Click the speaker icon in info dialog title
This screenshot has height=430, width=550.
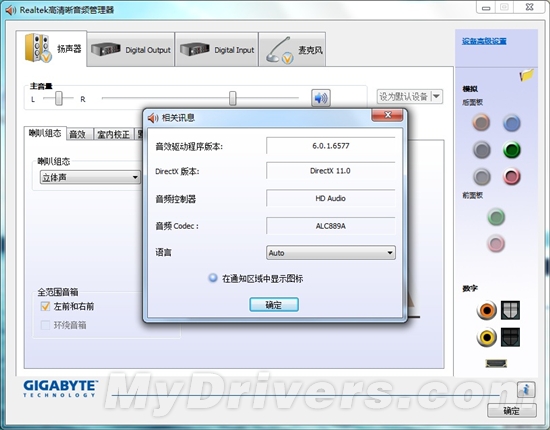tap(153, 118)
